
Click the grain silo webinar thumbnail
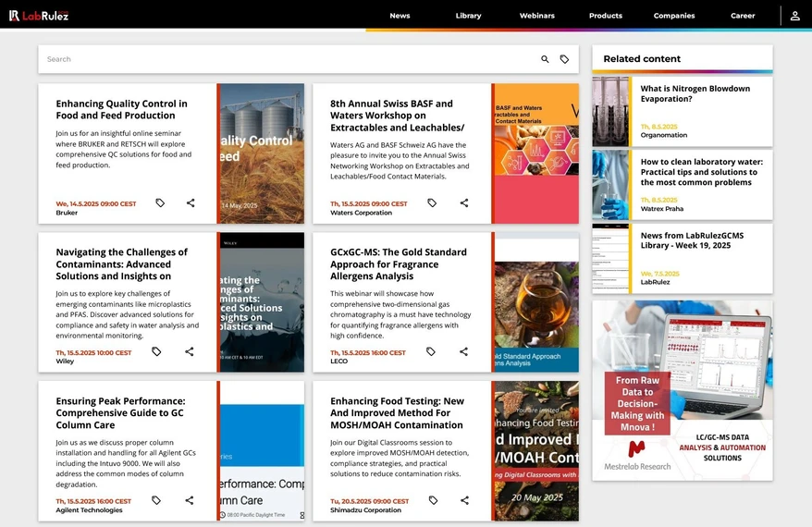pos(262,153)
